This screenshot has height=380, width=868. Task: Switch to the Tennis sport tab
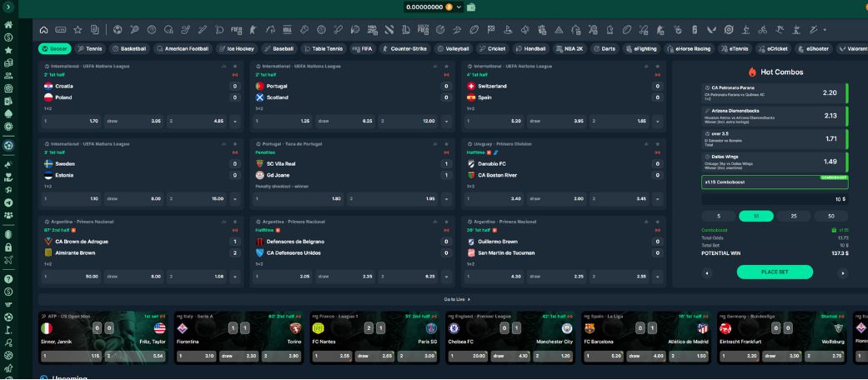90,48
